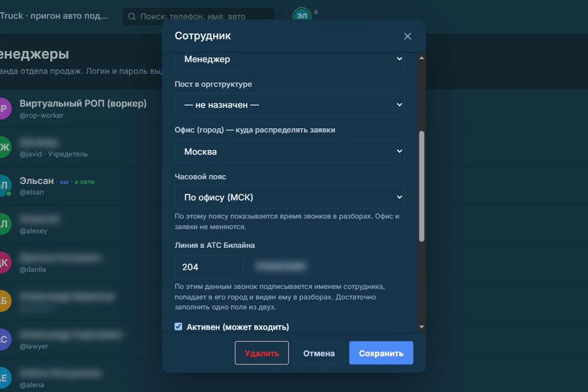588x392 pixels.
Task: Toggle the Активен (может входить) checkbox
Action: (x=178, y=327)
